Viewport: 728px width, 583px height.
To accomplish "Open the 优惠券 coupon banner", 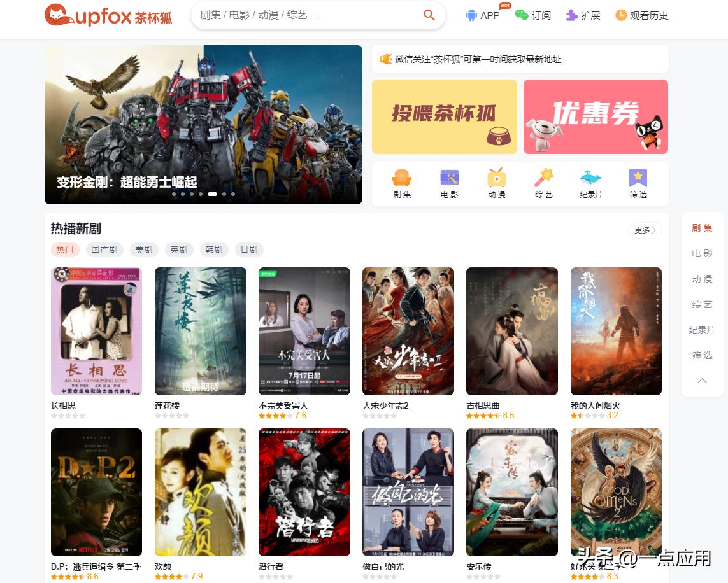I will [x=596, y=117].
